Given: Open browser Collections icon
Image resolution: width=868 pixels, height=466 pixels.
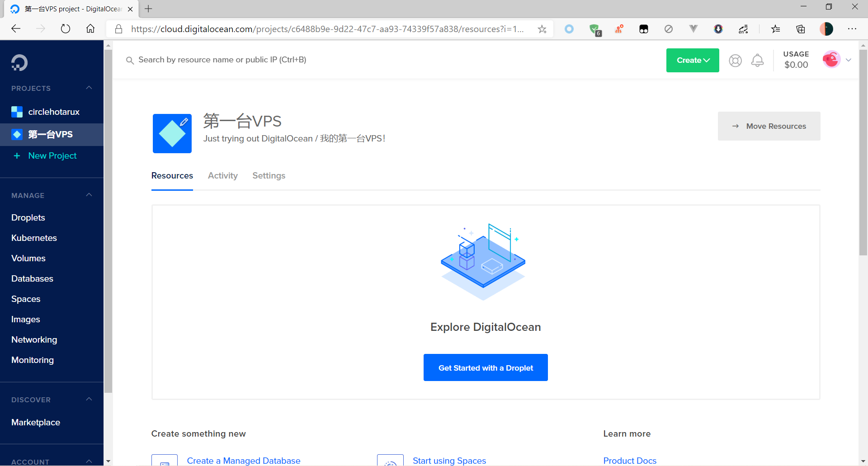Looking at the screenshot, I should click(x=801, y=29).
